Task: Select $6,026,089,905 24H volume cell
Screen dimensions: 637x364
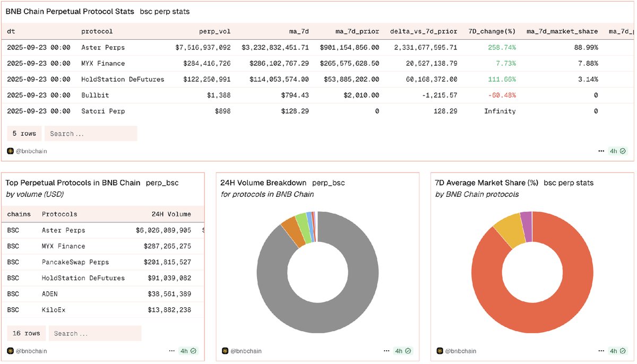Action: click(163, 230)
